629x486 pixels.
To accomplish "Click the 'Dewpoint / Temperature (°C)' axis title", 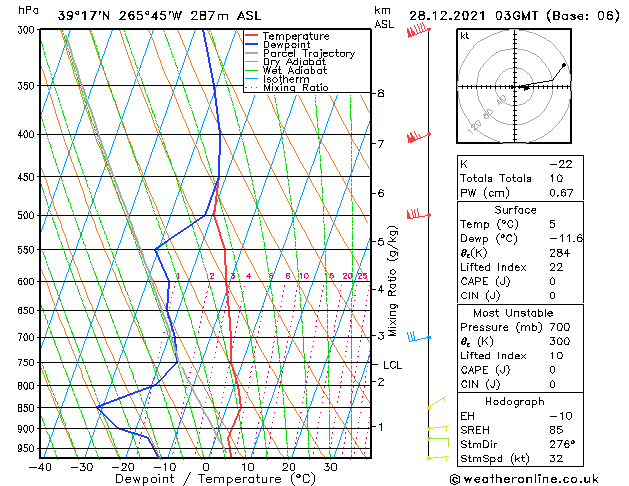I will [x=215, y=479].
